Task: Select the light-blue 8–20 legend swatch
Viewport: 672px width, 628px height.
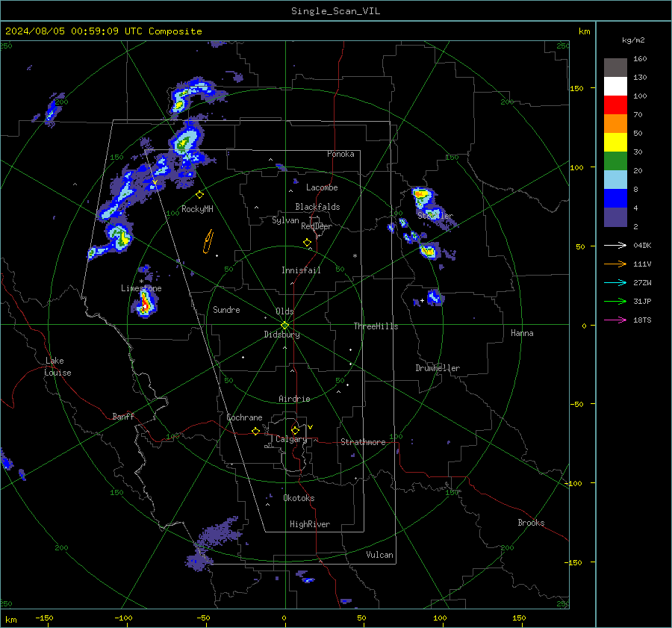Action: click(615, 180)
